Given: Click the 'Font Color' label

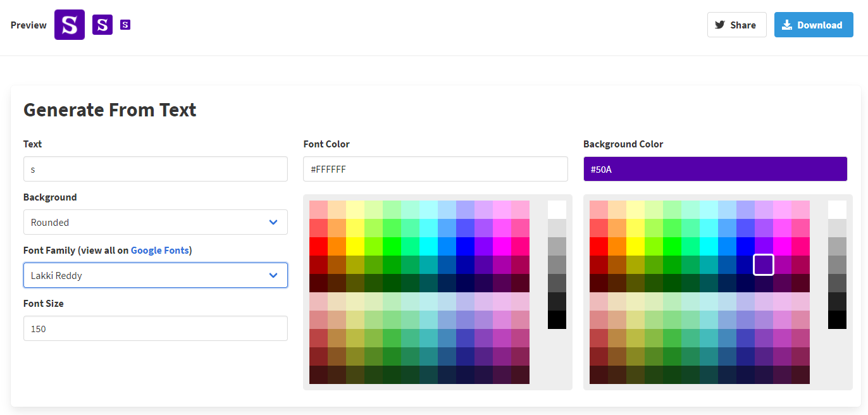Looking at the screenshot, I should pyautogui.click(x=326, y=144).
